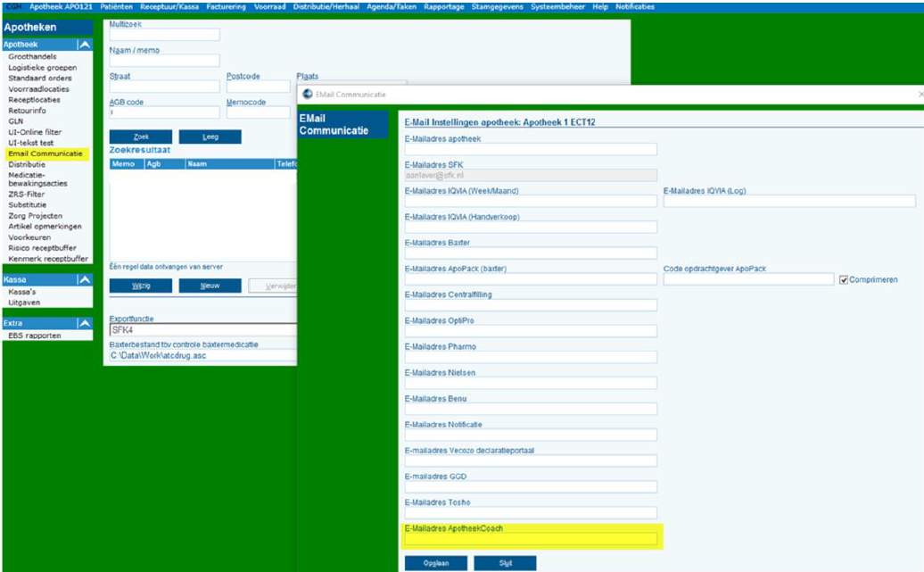
Task: Select Voorraadlocaties in the sidebar
Action: [x=39, y=89]
